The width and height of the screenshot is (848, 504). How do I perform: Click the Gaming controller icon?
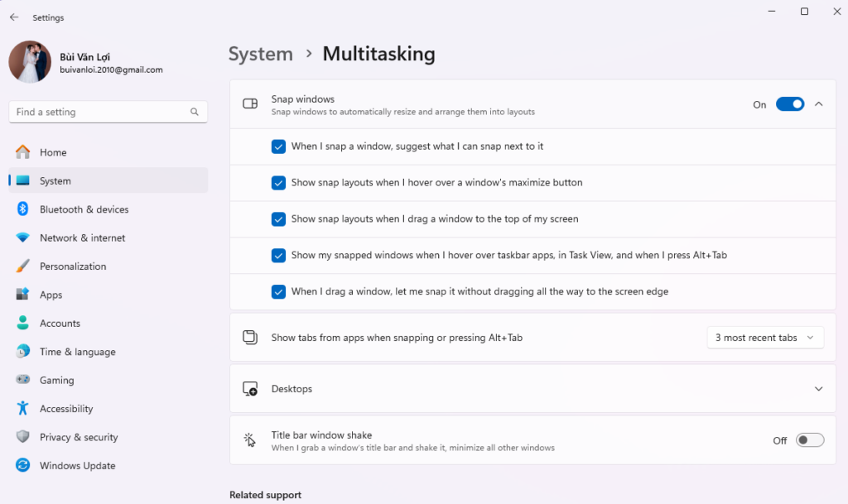click(23, 381)
